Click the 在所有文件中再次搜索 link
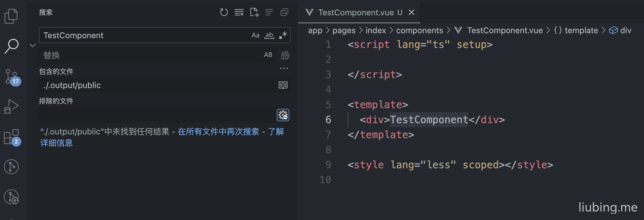The width and height of the screenshot is (644, 220). click(x=218, y=132)
